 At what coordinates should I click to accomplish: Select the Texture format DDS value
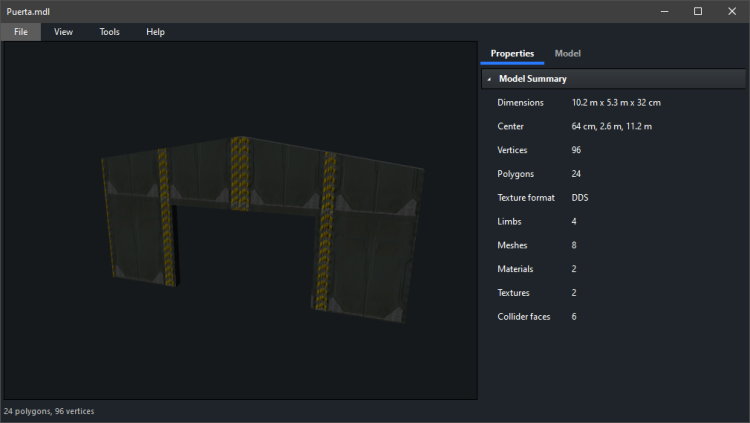pyautogui.click(x=580, y=198)
